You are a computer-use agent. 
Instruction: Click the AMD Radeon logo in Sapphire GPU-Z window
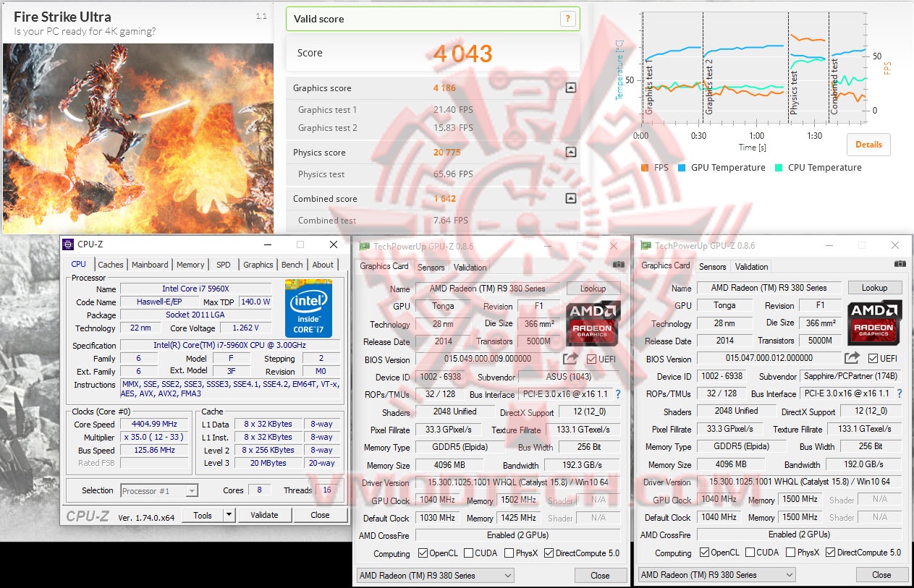pos(875,323)
